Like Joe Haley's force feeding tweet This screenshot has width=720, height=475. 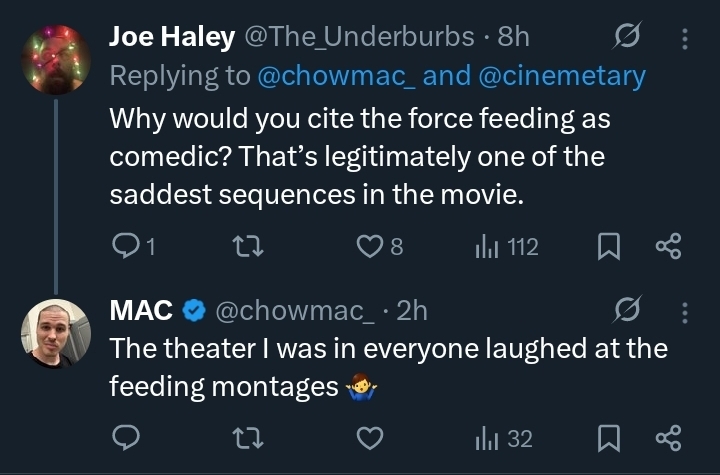point(371,246)
